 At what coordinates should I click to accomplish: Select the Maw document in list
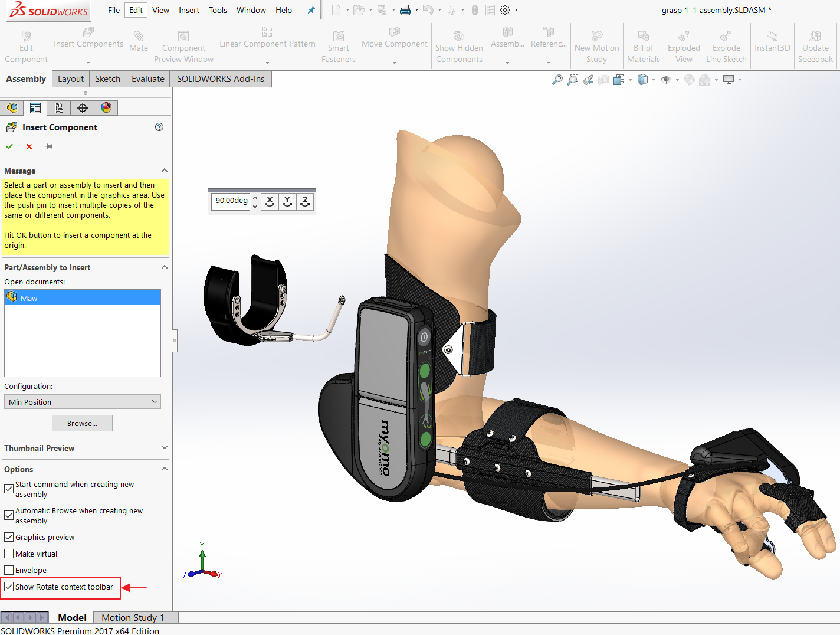(x=29, y=298)
